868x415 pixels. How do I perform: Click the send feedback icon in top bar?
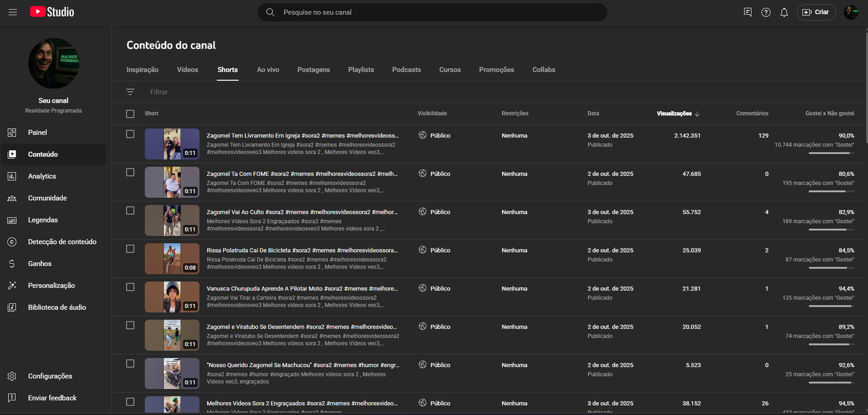(748, 12)
